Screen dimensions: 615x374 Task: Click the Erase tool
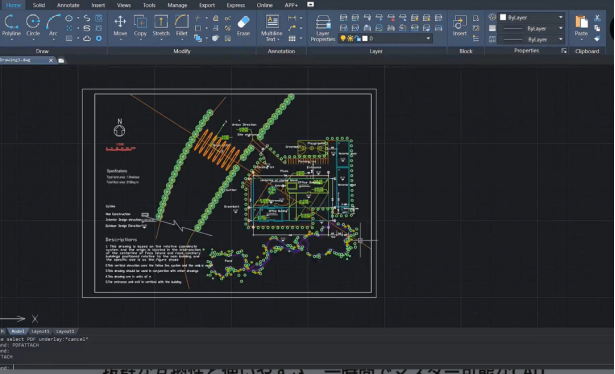tap(243, 25)
